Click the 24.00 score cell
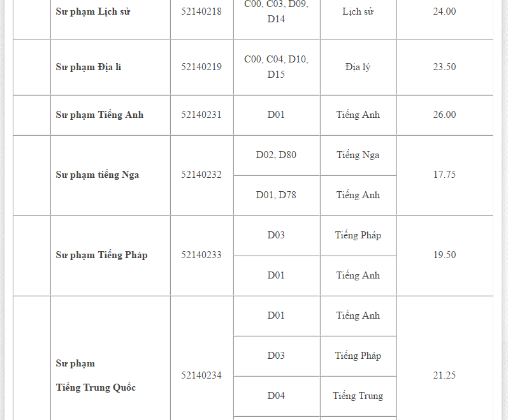Viewport: 508px width, 420px height. (444, 11)
